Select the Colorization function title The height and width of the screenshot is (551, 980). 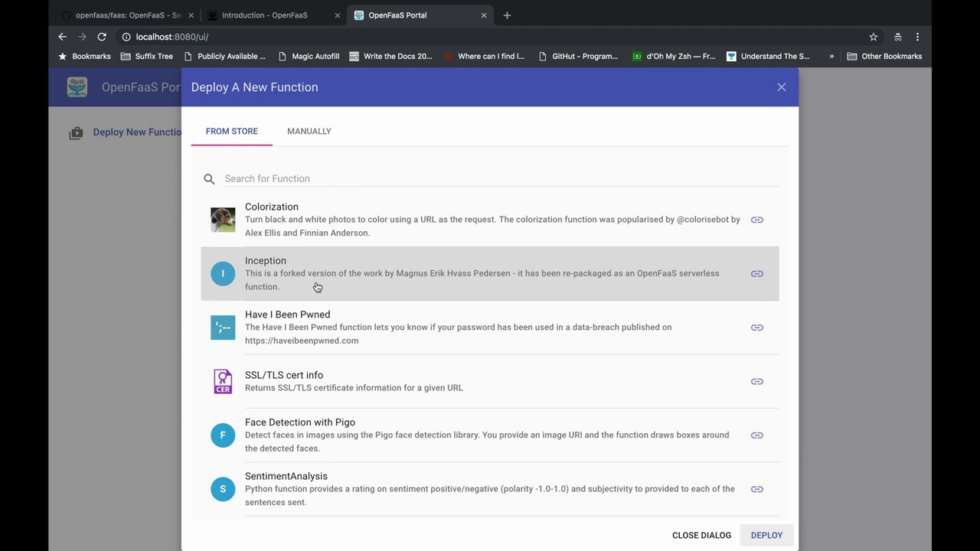pos(272,207)
